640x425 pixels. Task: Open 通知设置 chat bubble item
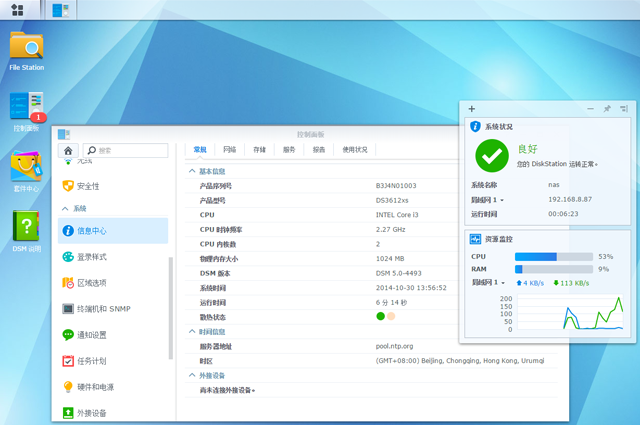[113, 335]
